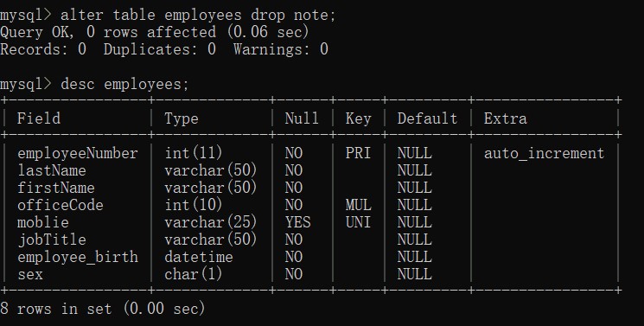This screenshot has width=644, height=326.
Task: Click the 'NO' null value in the employeeNumber row
Action: 294,153
